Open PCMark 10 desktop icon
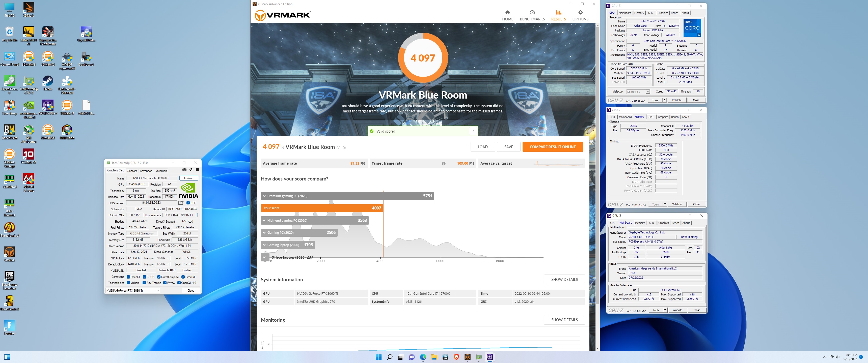Screen dimensions: 868x363 click(x=29, y=156)
